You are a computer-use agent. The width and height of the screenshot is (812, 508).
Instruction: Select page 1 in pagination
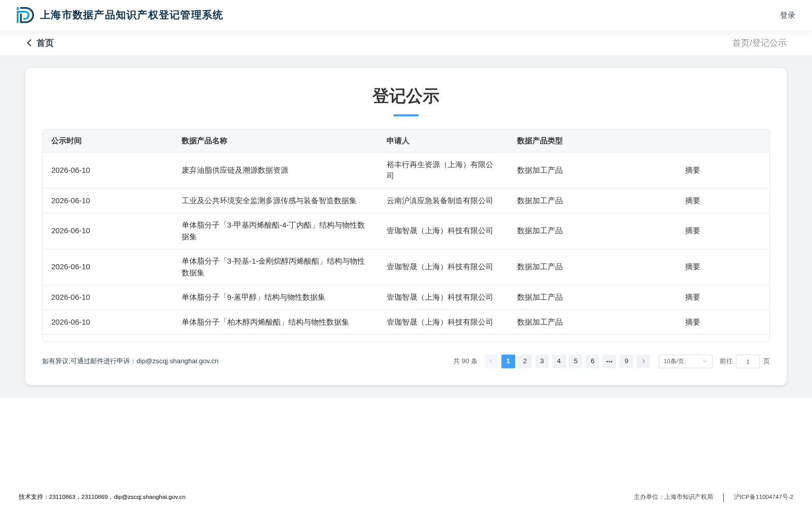tap(508, 361)
